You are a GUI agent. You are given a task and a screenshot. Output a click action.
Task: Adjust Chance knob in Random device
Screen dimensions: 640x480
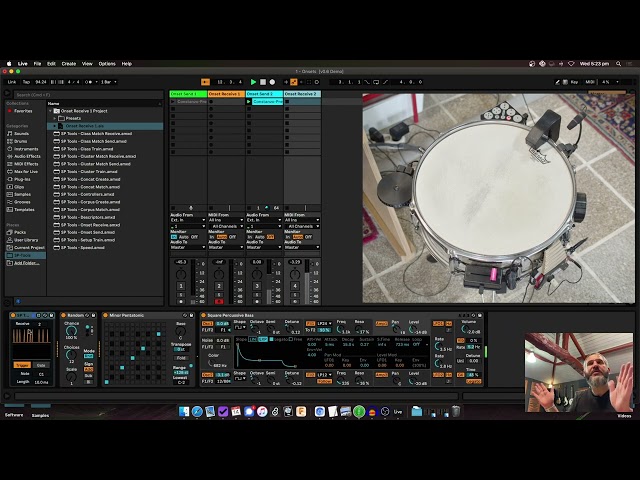click(x=71, y=331)
